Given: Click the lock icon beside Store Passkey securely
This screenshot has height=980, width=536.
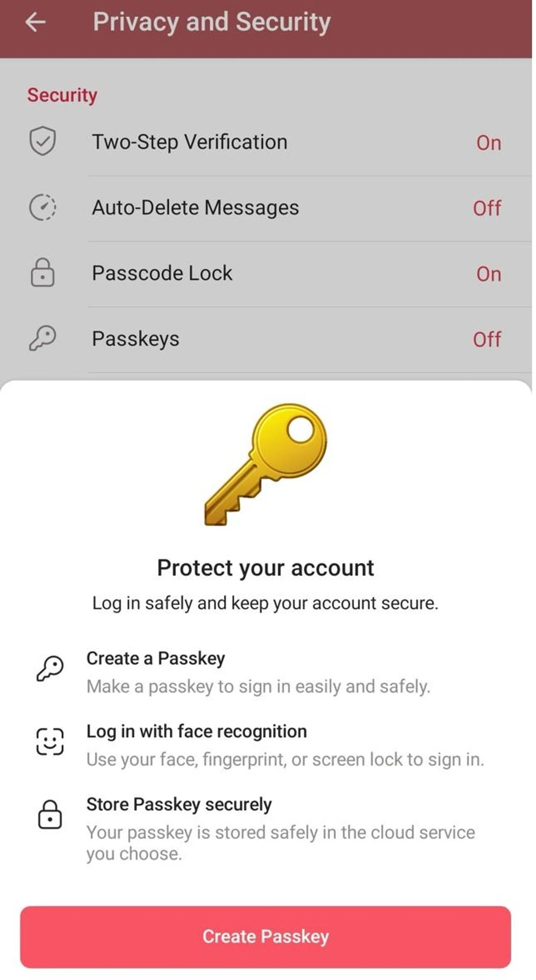Looking at the screenshot, I should [50, 814].
